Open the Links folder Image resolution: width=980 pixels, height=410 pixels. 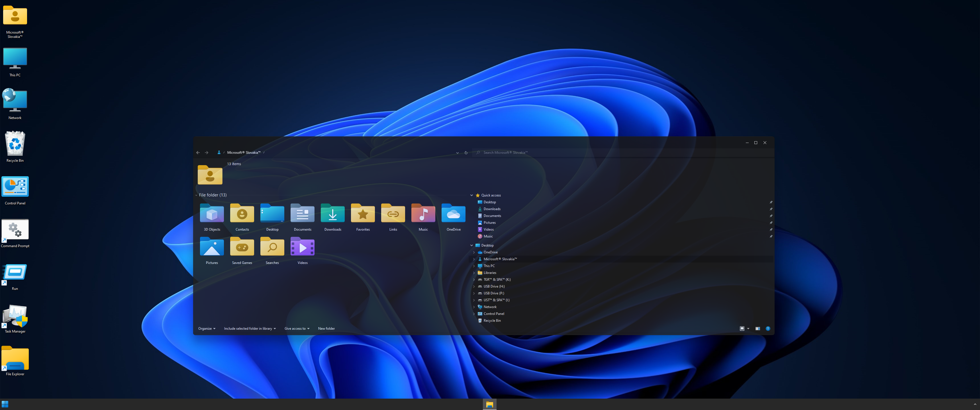pos(393,215)
